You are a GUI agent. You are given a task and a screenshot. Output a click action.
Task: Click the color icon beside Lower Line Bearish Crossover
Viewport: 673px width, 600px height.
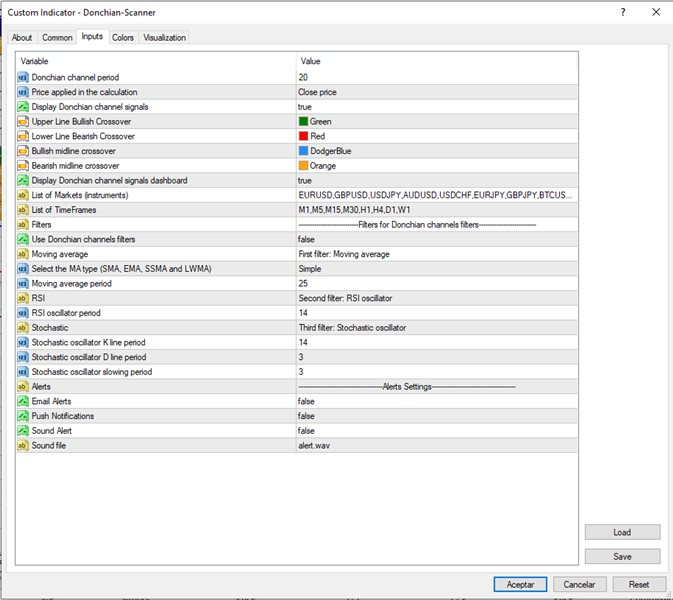[23, 136]
